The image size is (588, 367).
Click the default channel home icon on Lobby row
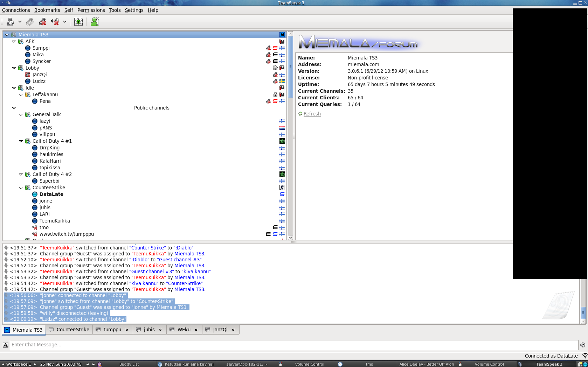click(275, 68)
